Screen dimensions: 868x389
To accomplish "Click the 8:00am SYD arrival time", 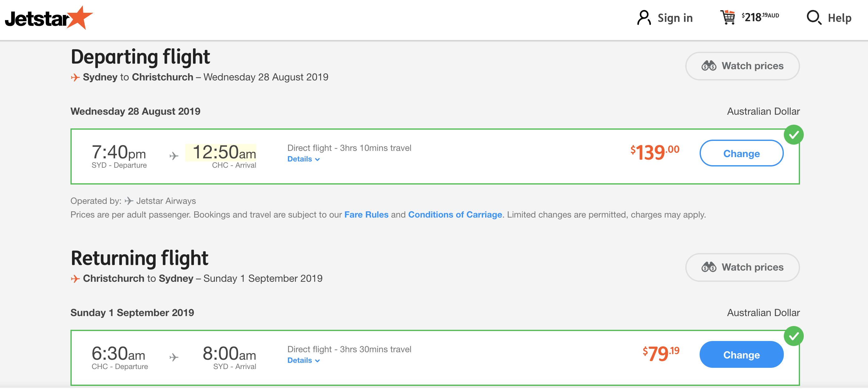I will point(229,354).
